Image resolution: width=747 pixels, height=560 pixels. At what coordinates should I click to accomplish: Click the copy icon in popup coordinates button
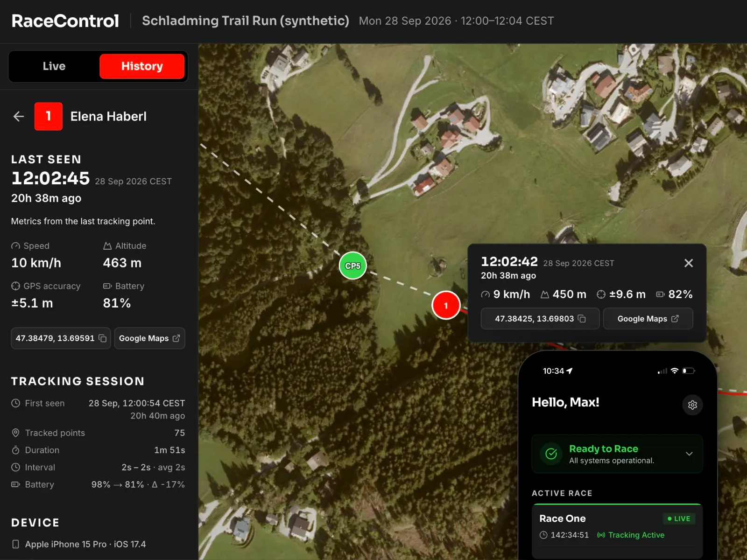tap(582, 319)
